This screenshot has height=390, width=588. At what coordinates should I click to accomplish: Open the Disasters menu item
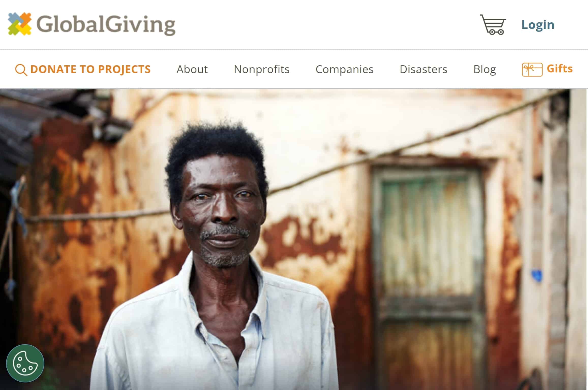pyautogui.click(x=423, y=69)
